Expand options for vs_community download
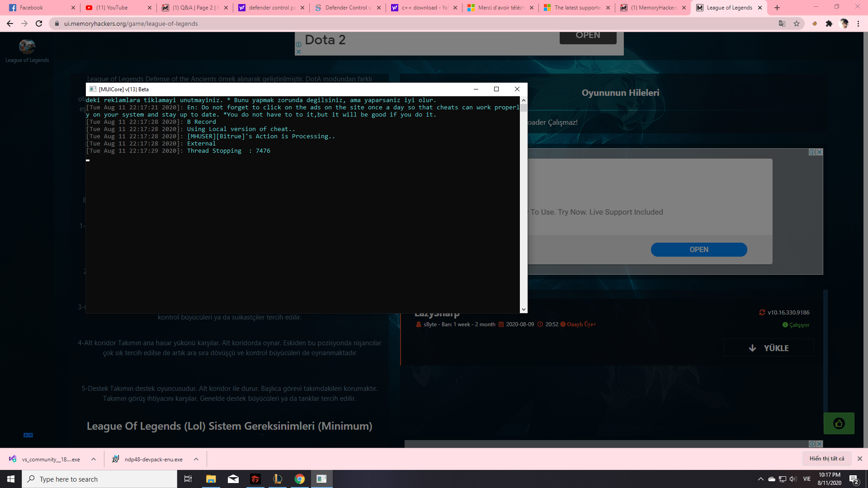This screenshot has width=868, height=488. [x=94, y=459]
